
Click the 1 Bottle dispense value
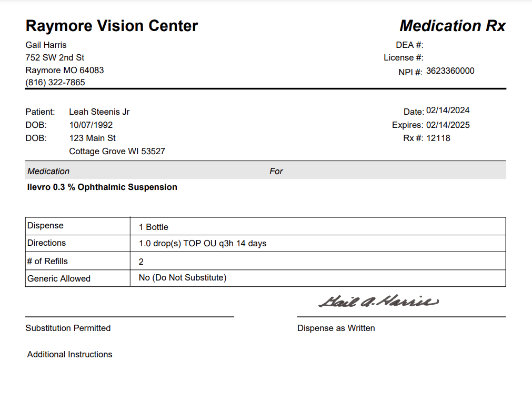point(153,227)
